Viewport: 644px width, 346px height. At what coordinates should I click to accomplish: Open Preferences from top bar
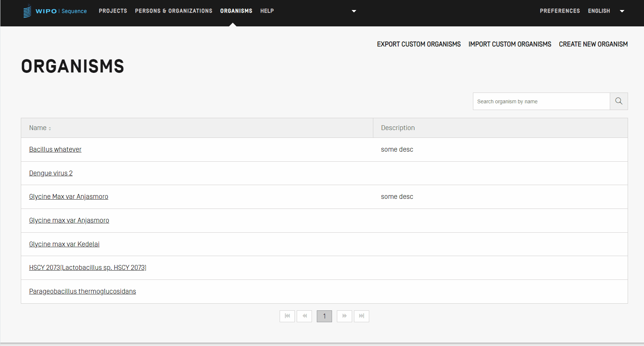560,11
